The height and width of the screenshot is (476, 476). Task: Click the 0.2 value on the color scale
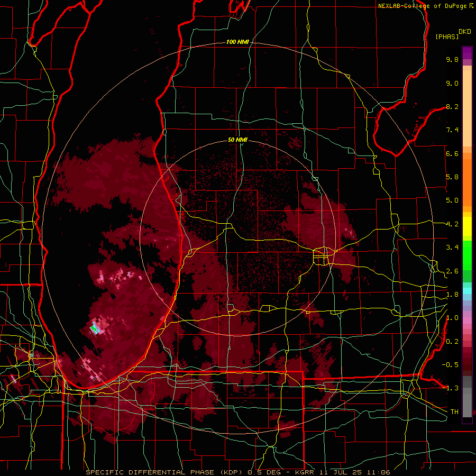pos(452,342)
